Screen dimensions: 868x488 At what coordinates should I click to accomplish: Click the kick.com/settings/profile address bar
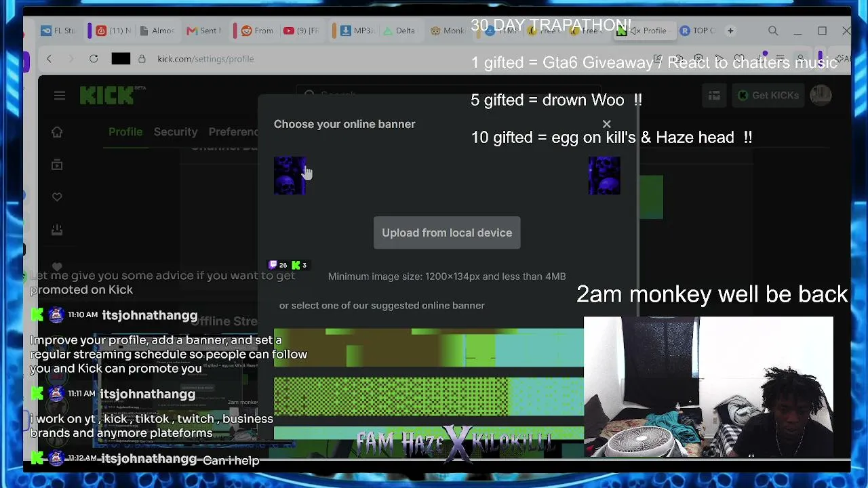coord(205,59)
